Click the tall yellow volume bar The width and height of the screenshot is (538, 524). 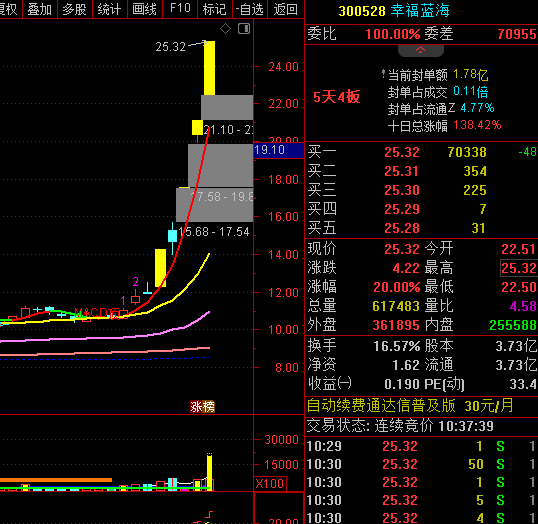209,471
